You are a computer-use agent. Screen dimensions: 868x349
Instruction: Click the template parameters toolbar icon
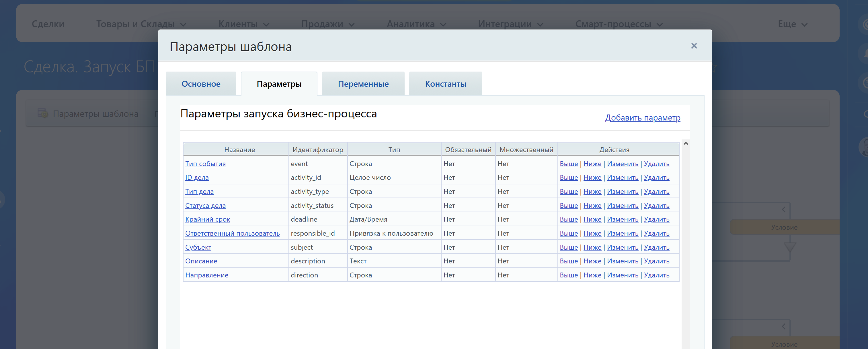[43, 113]
